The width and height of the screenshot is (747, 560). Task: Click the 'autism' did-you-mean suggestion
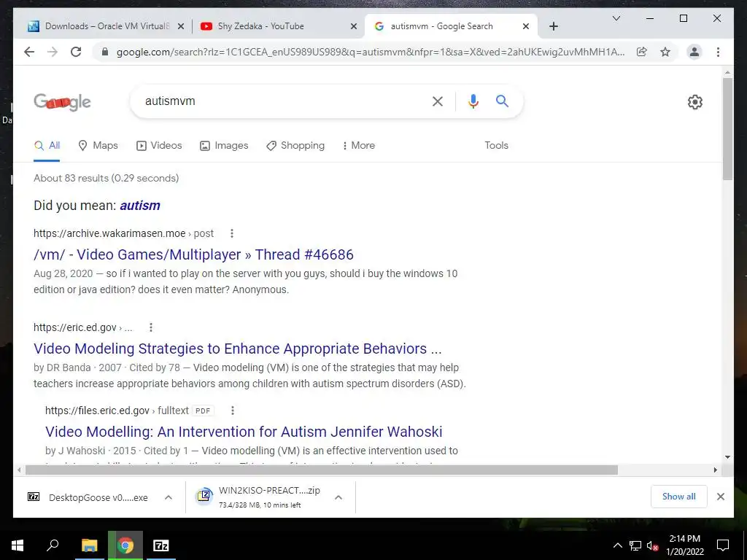click(139, 205)
